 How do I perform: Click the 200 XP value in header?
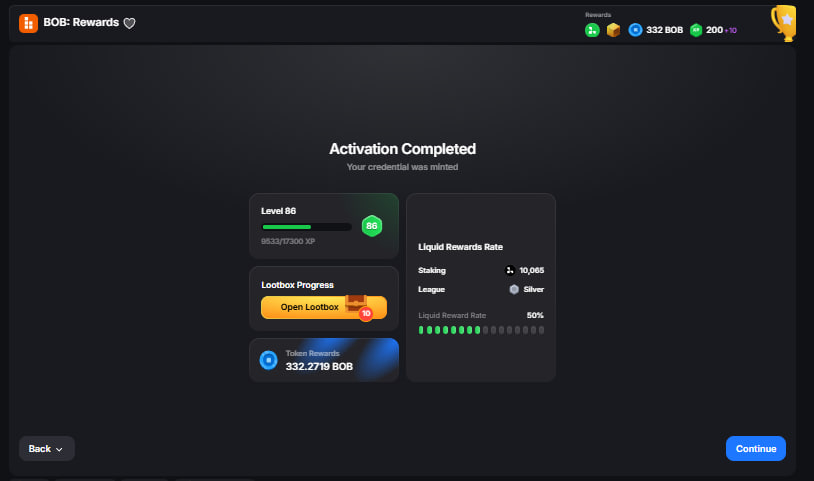(714, 30)
